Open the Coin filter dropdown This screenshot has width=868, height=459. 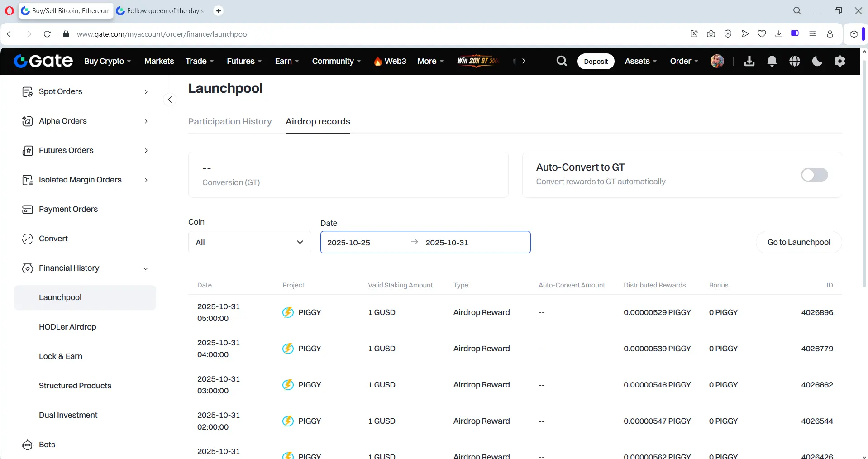click(250, 242)
